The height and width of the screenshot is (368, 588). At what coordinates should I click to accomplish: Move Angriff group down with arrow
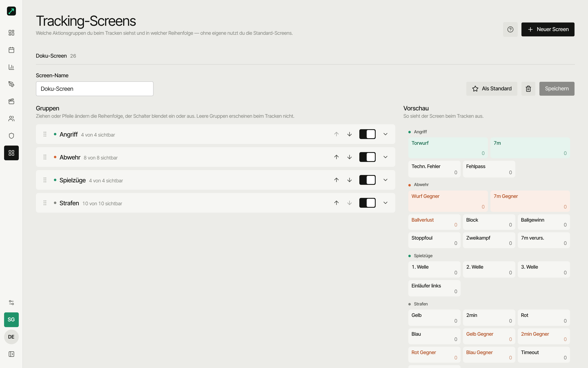(x=349, y=134)
